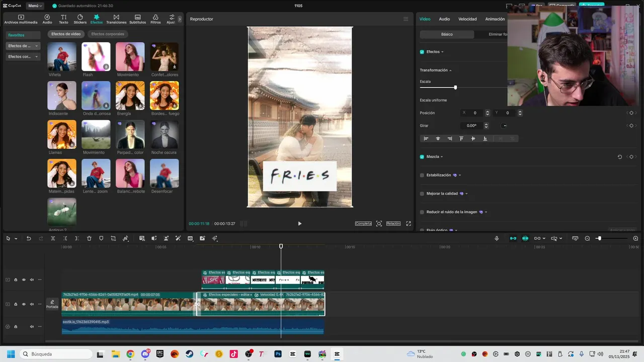Image resolution: width=644 pixels, height=362 pixels.
Task: Click the Portada cover button
Action: [52, 304]
